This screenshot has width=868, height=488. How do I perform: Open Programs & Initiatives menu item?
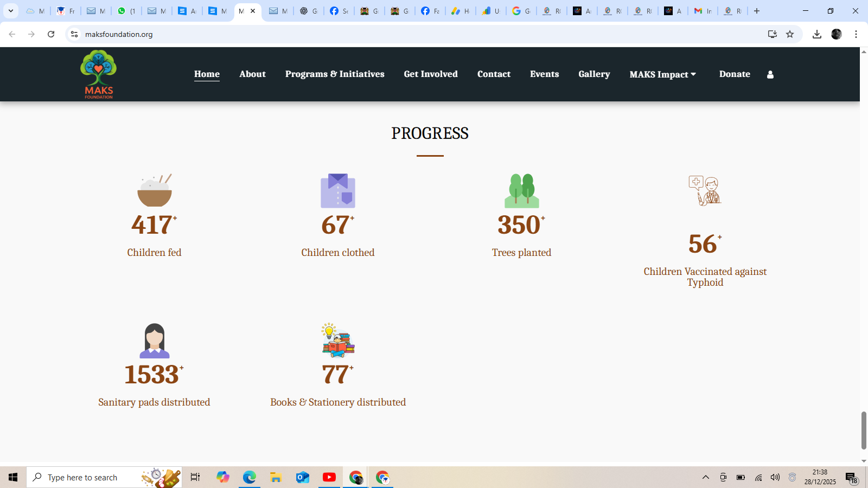click(x=335, y=74)
